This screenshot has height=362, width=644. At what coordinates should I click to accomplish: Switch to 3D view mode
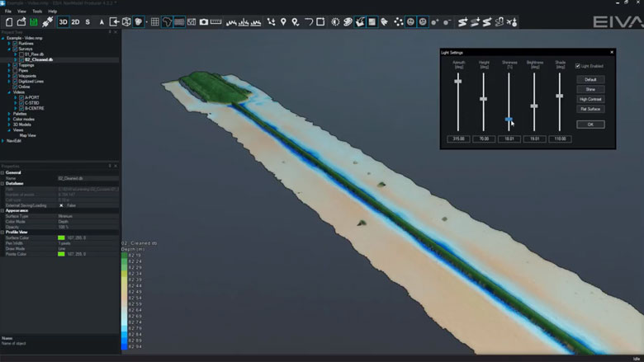(64, 21)
